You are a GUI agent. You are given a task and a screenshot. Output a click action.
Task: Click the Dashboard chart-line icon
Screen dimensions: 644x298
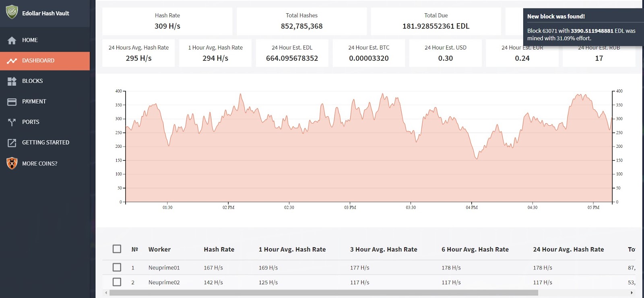[x=12, y=61]
